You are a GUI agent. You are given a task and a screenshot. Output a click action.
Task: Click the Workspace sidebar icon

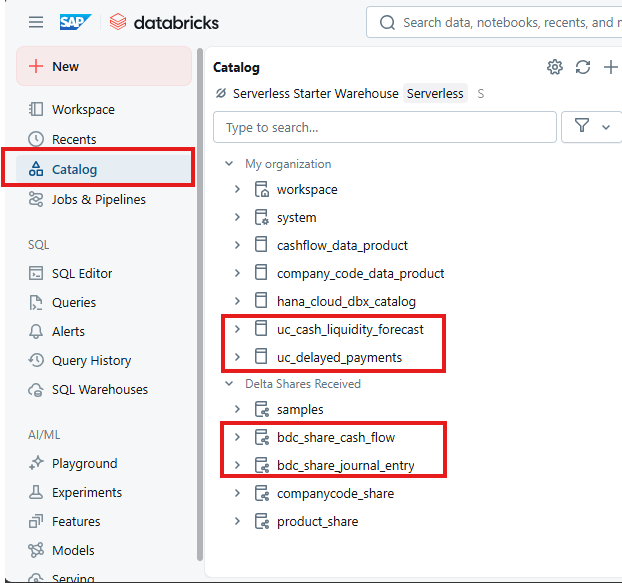pos(36,109)
